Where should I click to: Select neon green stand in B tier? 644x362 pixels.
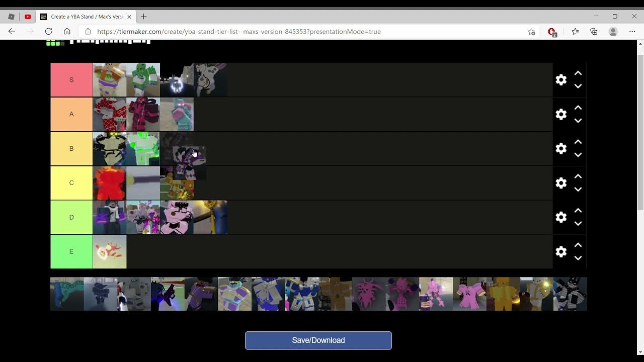(143, 148)
